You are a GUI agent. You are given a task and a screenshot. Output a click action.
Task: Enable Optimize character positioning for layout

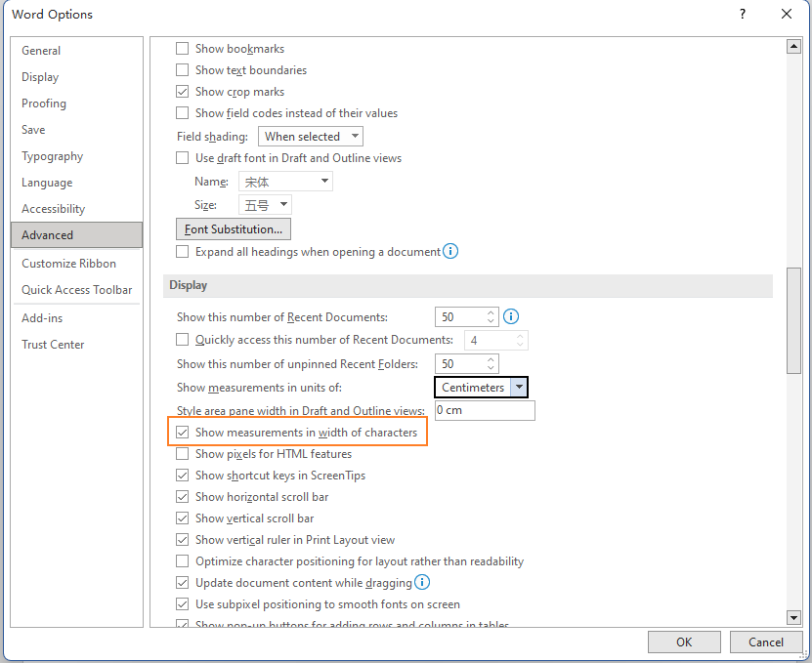point(183,561)
